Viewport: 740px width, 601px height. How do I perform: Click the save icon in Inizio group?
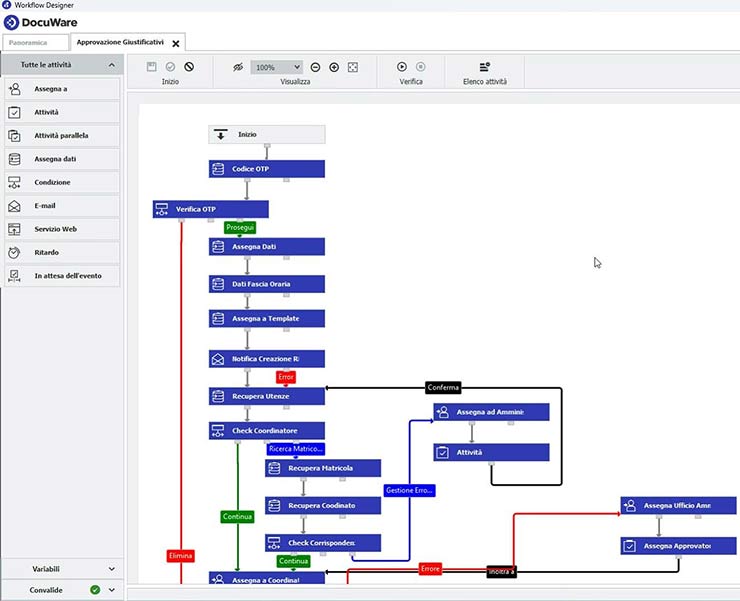pyautogui.click(x=152, y=67)
